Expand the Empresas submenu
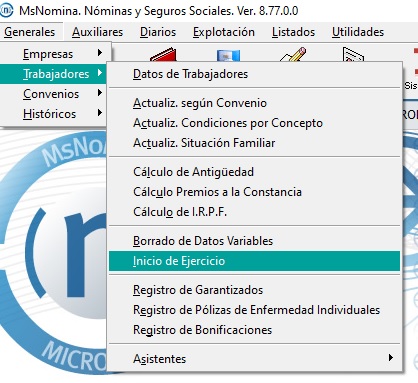This screenshot has width=418, height=383. pyautogui.click(x=56, y=54)
